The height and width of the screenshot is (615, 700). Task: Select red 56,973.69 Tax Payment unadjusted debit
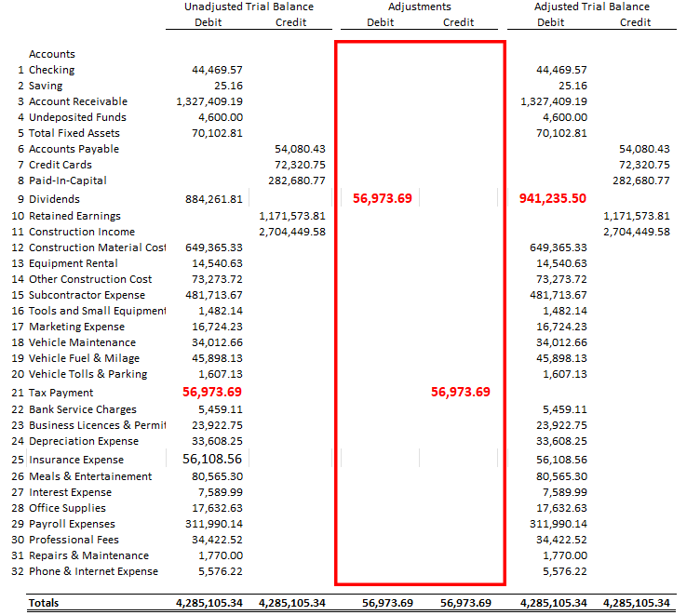pos(212,393)
